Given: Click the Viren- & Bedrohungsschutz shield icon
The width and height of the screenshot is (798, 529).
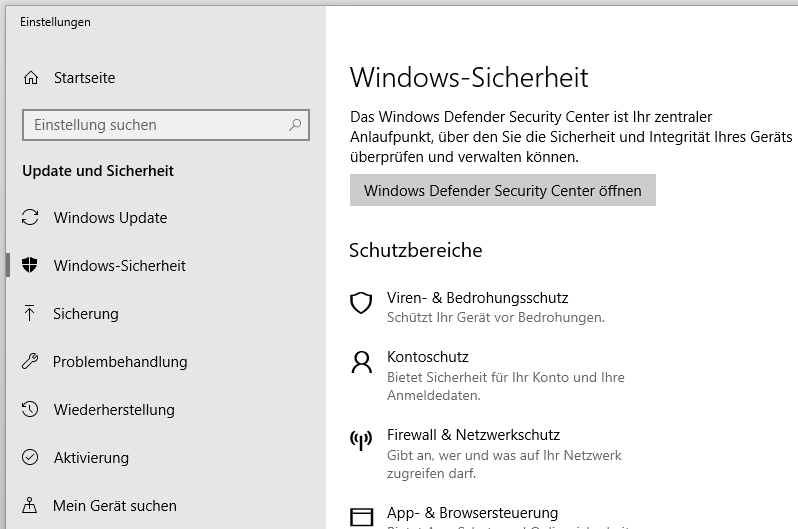Looking at the screenshot, I should 361,303.
